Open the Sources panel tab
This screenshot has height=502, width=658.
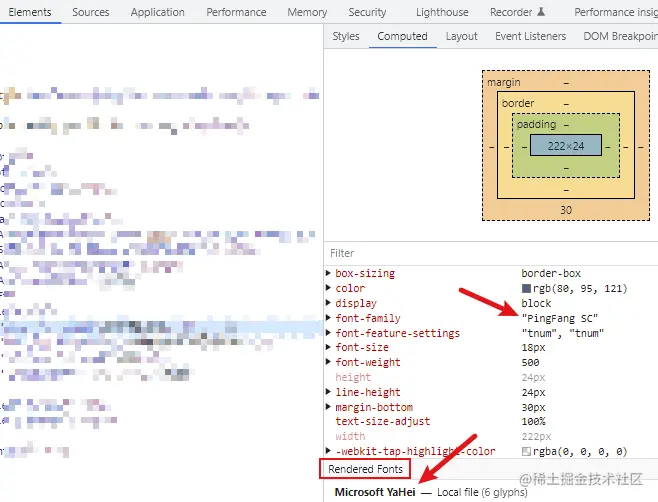[91, 12]
